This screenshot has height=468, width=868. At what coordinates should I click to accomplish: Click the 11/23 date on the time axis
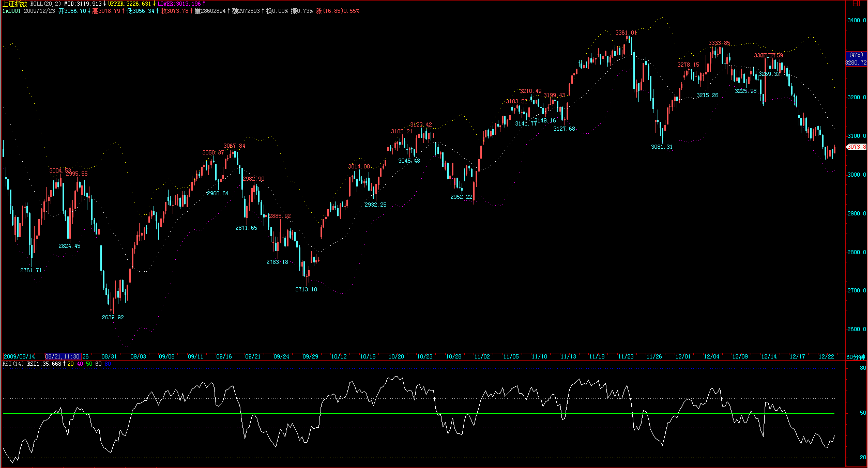tap(626, 356)
